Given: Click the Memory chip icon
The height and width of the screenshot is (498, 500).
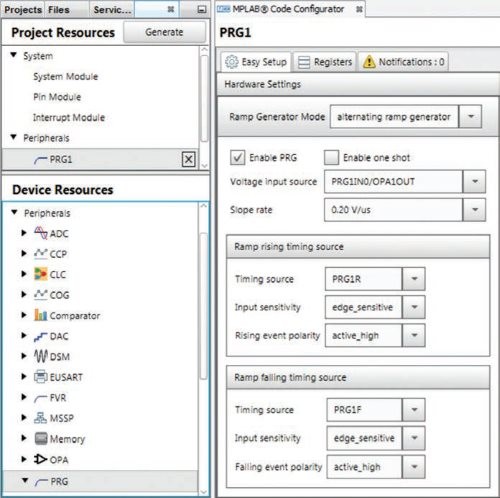Looking at the screenshot, I should [41, 438].
